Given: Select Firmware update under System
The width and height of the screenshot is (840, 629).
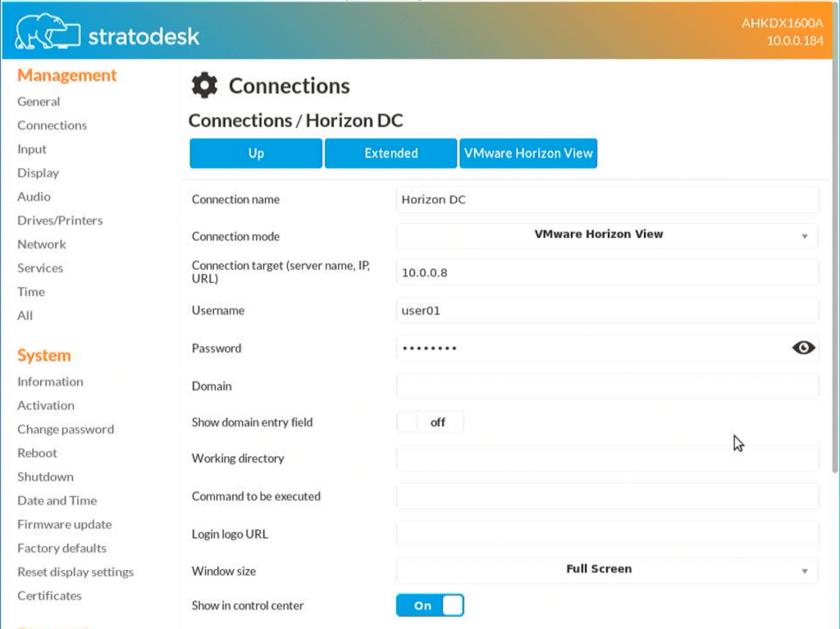Looking at the screenshot, I should click(64, 525).
